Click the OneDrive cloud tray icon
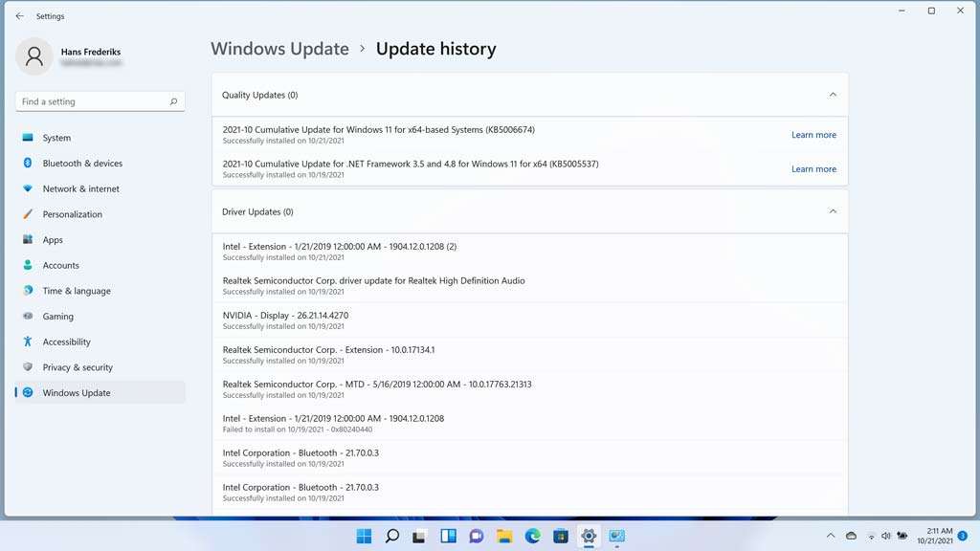Image resolution: width=980 pixels, height=551 pixels. coord(851,536)
